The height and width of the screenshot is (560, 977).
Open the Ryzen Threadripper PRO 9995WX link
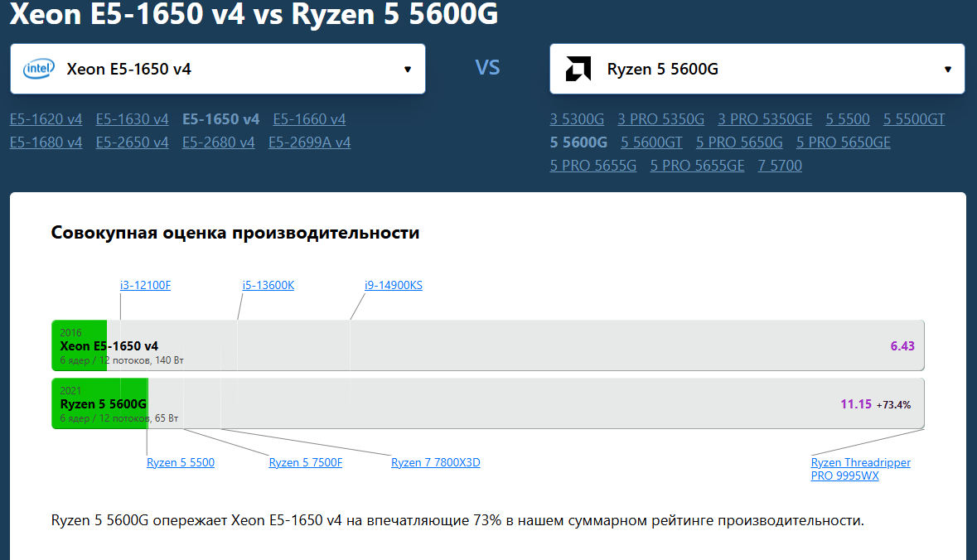[860, 469]
